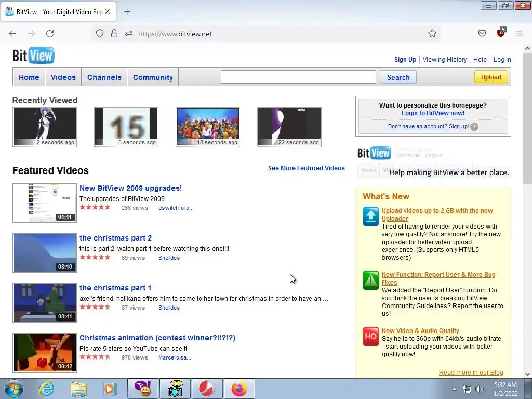Viewport: 532px width, 399px height.
Task: Bookmark this page with star icon
Action: coord(432,34)
